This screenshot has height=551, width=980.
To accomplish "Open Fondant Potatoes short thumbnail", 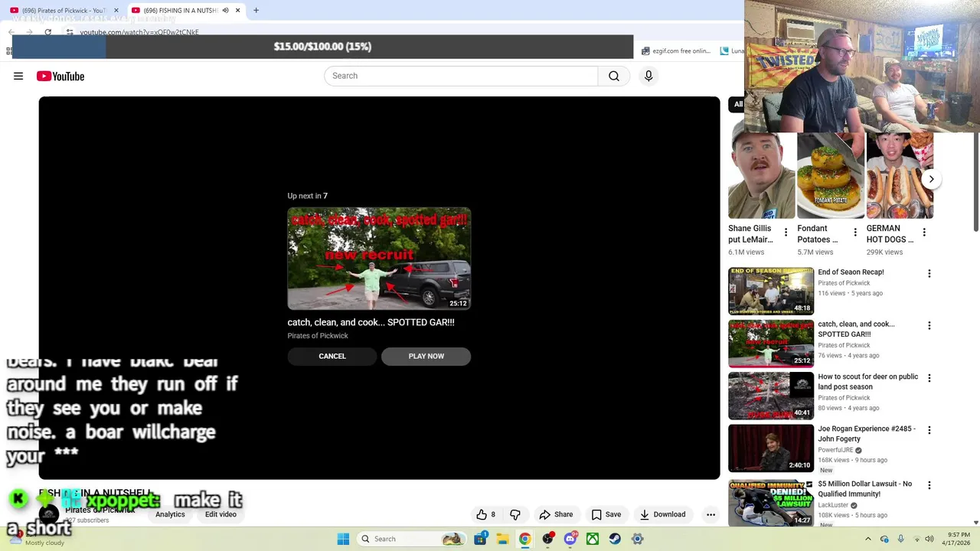I will coord(831,176).
